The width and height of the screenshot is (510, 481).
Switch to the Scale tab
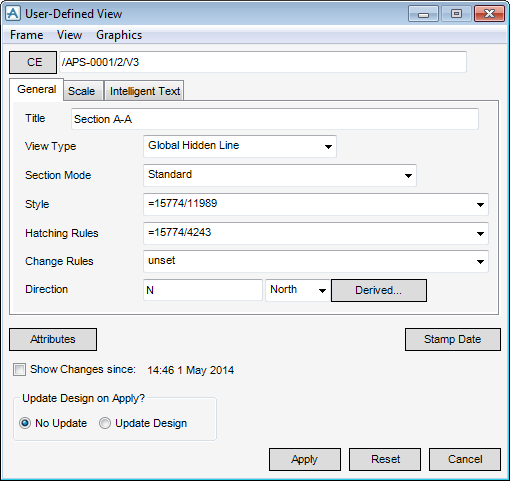coord(82,91)
